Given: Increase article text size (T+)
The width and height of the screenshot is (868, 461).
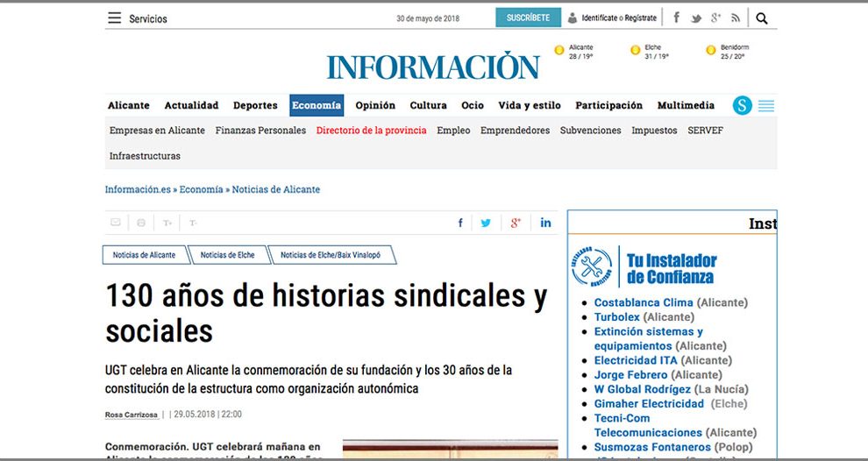Looking at the screenshot, I should (167, 223).
